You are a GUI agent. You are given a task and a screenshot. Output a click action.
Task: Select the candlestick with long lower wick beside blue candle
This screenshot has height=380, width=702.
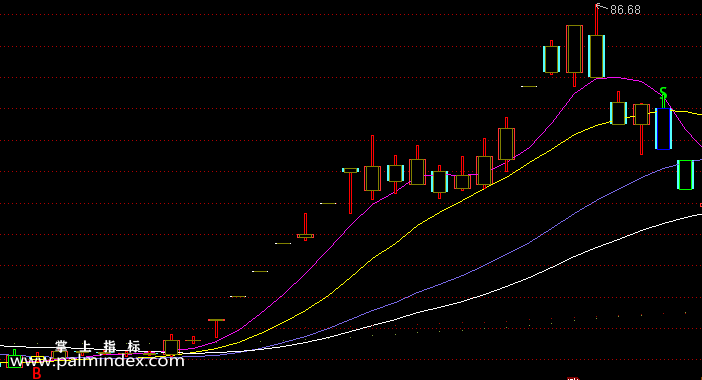[x=641, y=129]
